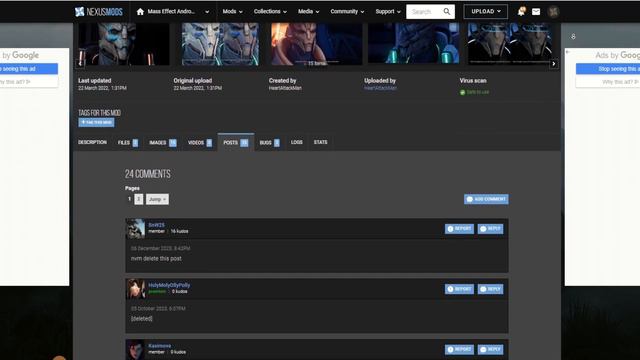
Task: Click 'Why this ad?' in left ad
Action: (29, 82)
